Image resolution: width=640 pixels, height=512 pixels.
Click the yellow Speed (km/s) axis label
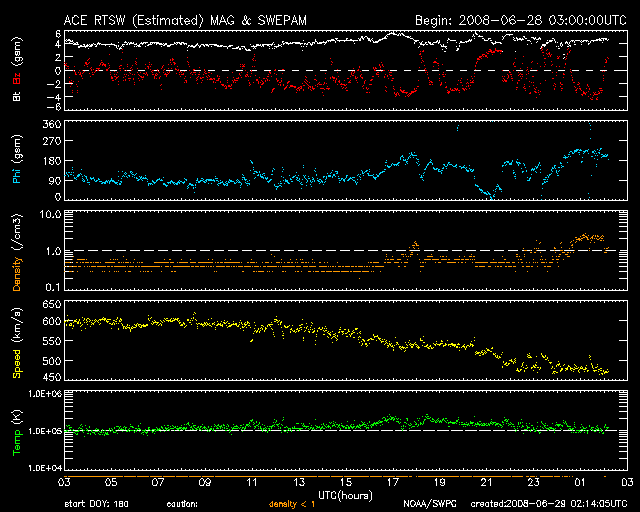click(16, 343)
